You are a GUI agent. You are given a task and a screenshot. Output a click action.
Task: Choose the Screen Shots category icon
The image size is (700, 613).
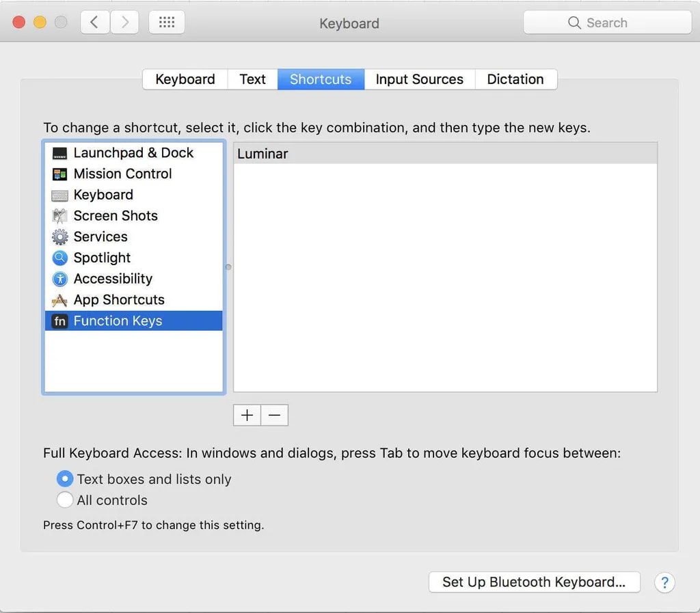tap(60, 216)
